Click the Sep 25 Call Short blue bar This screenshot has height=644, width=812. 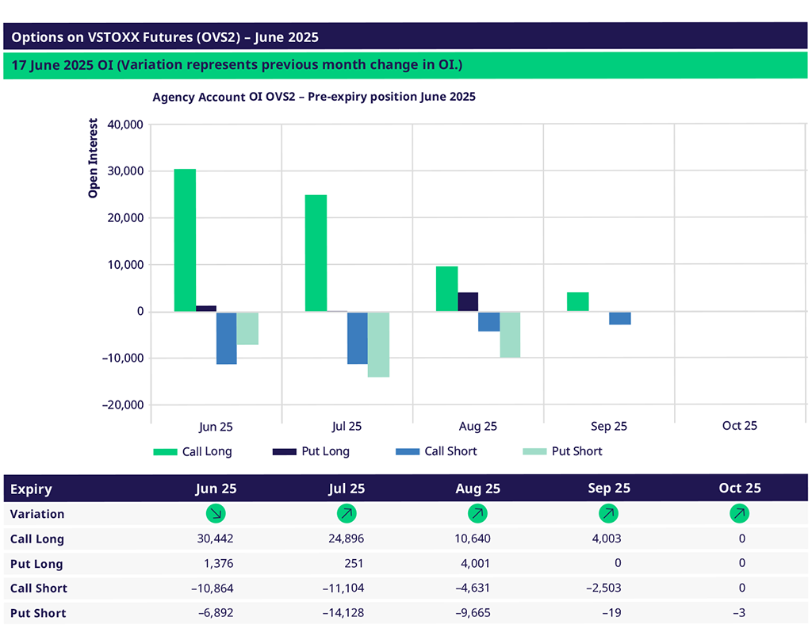[x=620, y=318]
